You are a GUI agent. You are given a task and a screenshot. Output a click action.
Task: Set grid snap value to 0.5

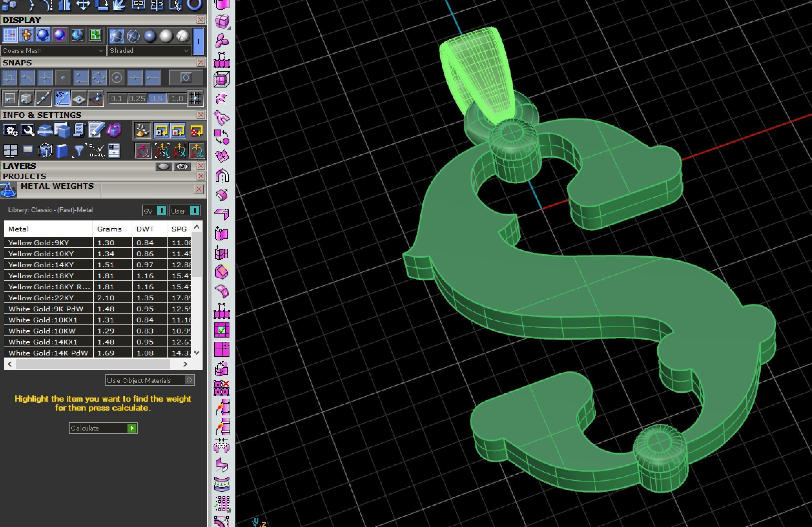pos(157,99)
